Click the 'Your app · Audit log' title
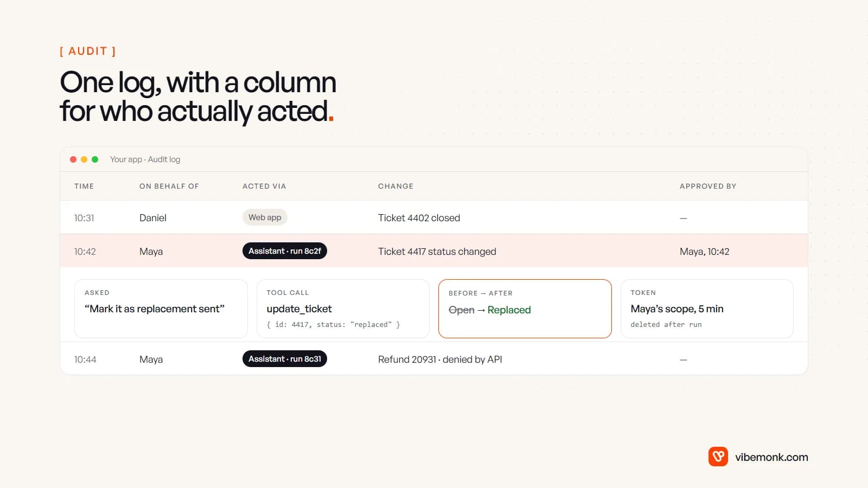Screen dimensions: 868x488 coord(145,159)
